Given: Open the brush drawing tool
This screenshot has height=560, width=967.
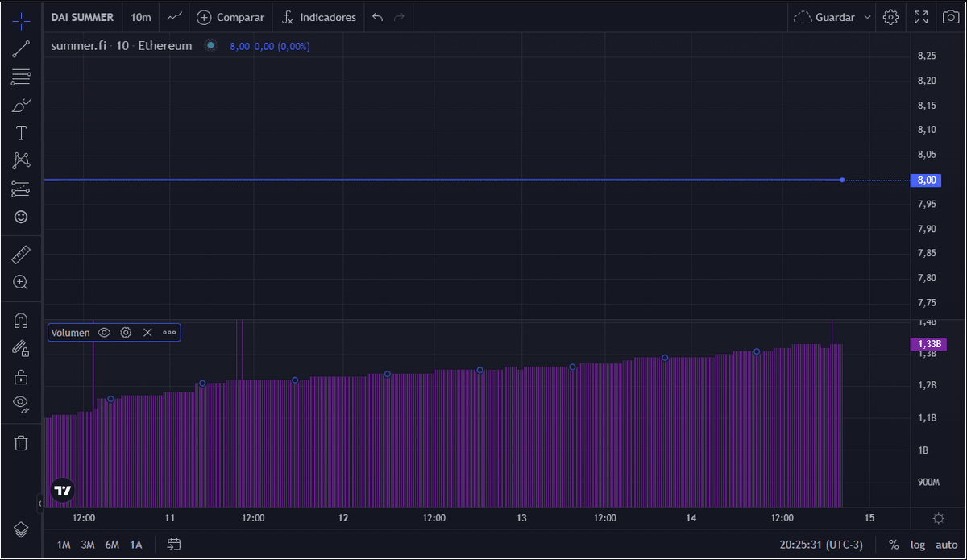Looking at the screenshot, I should [21, 105].
